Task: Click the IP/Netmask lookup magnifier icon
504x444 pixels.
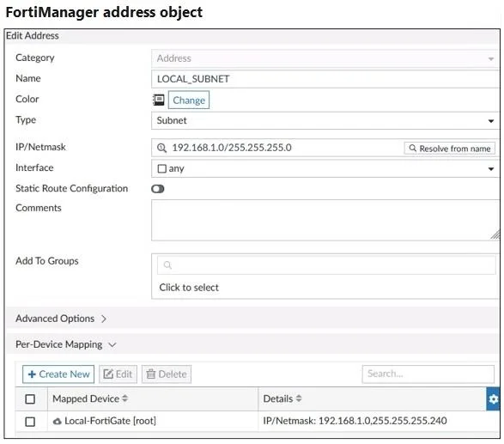Action: coord(161,148)
